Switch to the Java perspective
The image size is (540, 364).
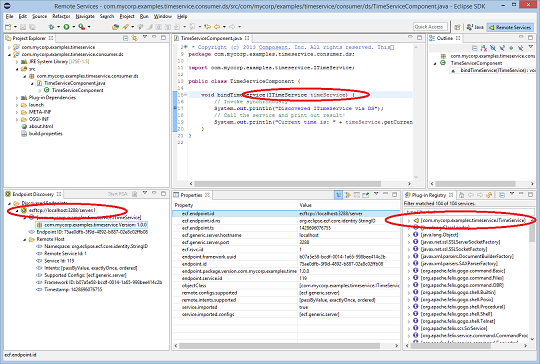[475, 27]
